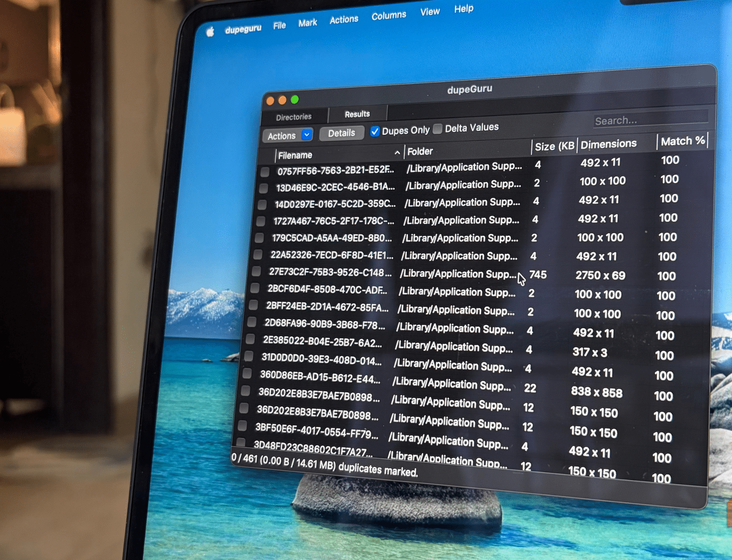
Task: Open the Mark menu
Action: coord(307,23)
